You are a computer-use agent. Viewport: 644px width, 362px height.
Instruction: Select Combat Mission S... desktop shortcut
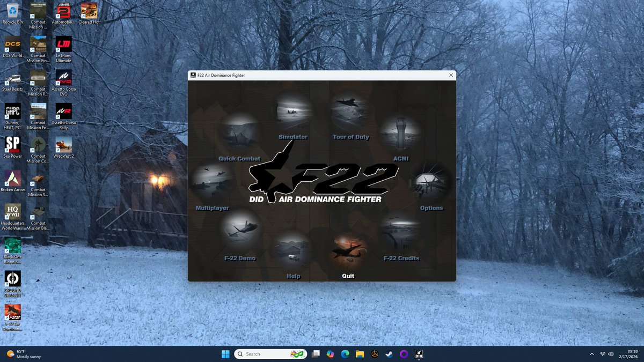[38, 183]
